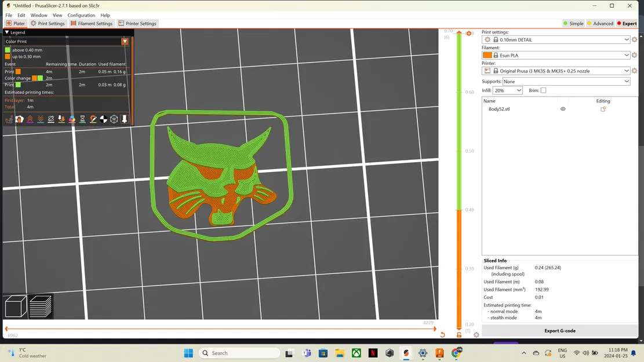The height and width of the screenshot is (362, 644).
Task: Toggle Shells wireframe cube icon
Action: coord(114,119)
